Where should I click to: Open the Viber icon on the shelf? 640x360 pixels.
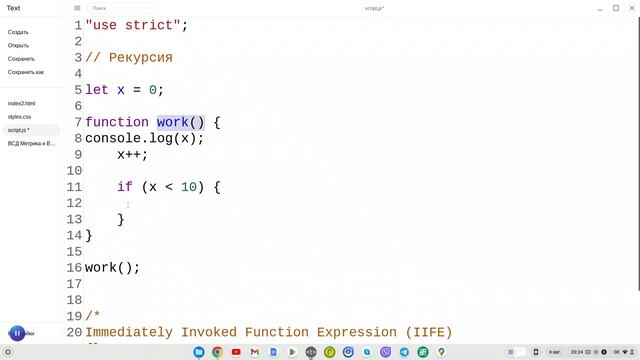coord(385,352)
